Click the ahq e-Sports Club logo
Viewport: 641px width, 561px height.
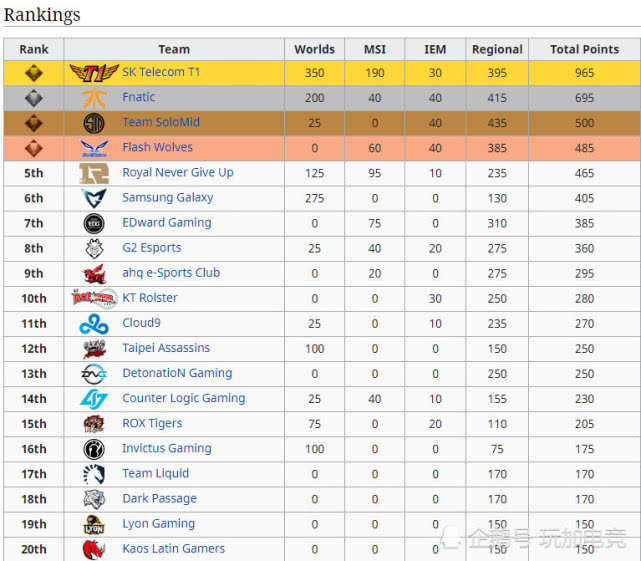94,274
